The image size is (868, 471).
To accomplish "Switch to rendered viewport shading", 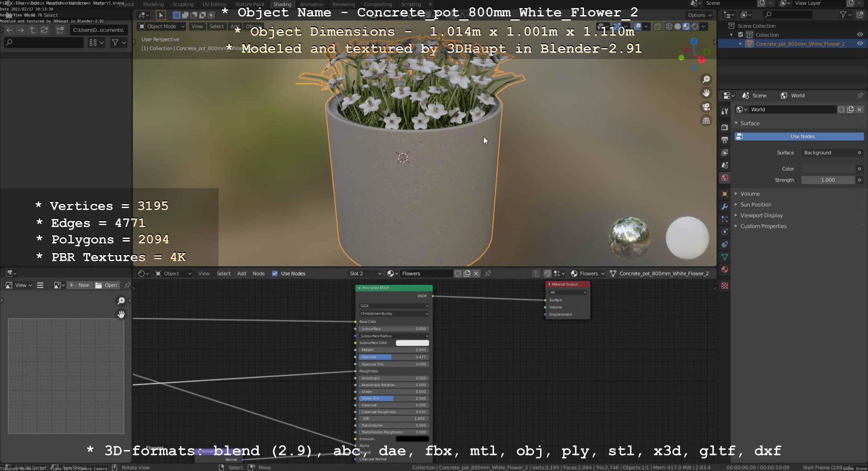I will pos(695,26).
